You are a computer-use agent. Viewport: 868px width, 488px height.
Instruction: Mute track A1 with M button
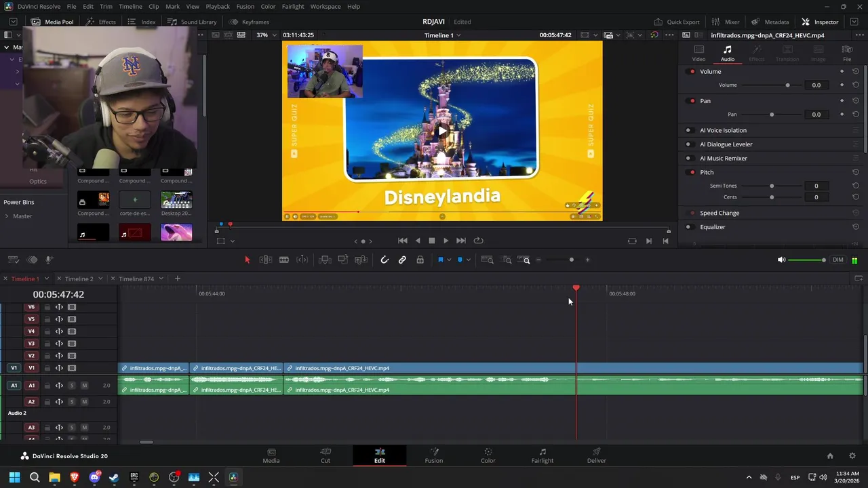(x=84, y=386)
